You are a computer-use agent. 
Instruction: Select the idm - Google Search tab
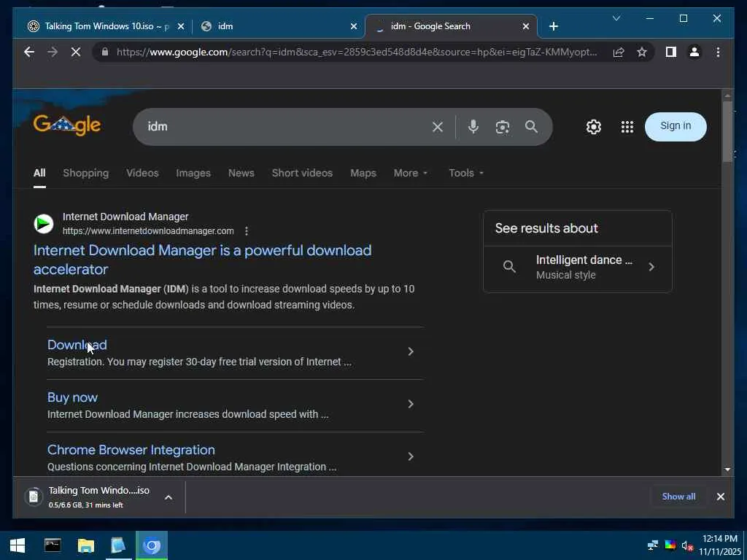pyautogui.click(x=450, y=26)
